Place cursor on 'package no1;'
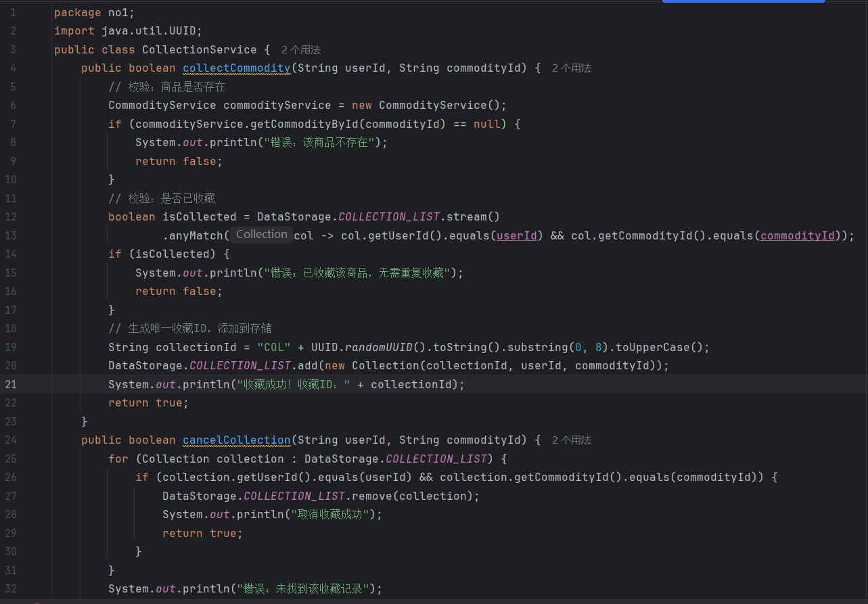 tap(95, 13)
